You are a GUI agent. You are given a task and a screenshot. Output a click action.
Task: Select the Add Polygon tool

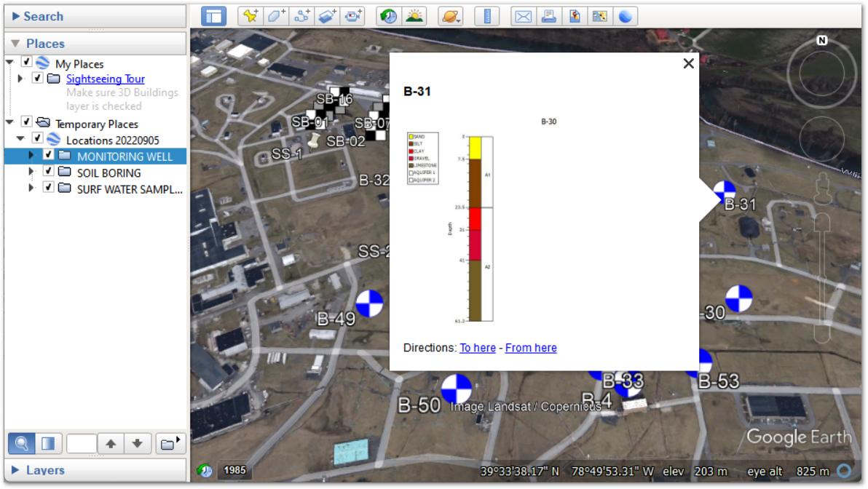(x=277, y=16)
